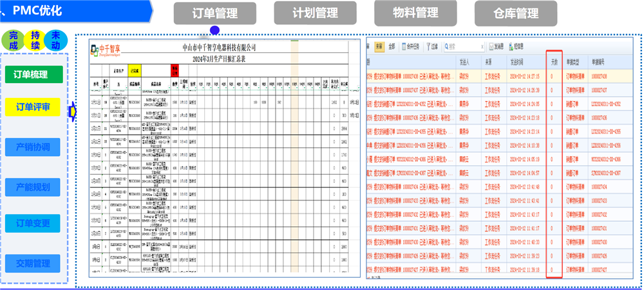Screen dimensions: 644x290
Task: Click the 订单变更 button
Action: point(33,224)
